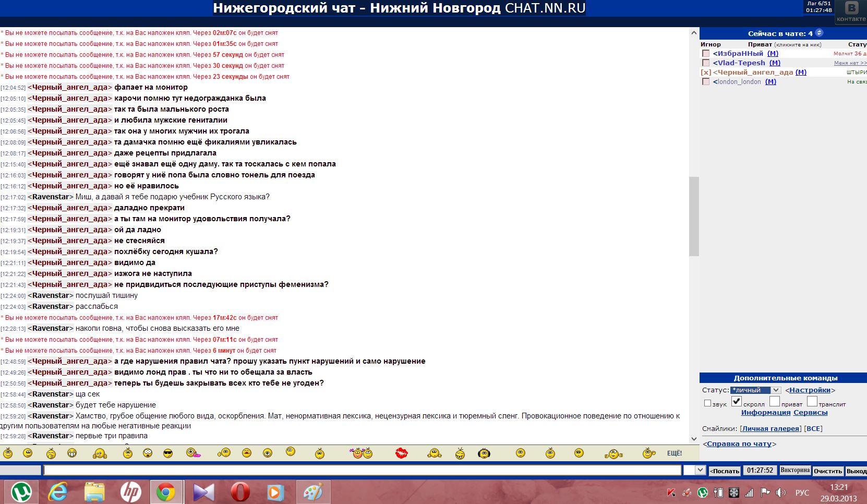Open the Opera browser from taskbar
Image resolution: width=867 pixels, height=504 pixels.
coord(240,492)
